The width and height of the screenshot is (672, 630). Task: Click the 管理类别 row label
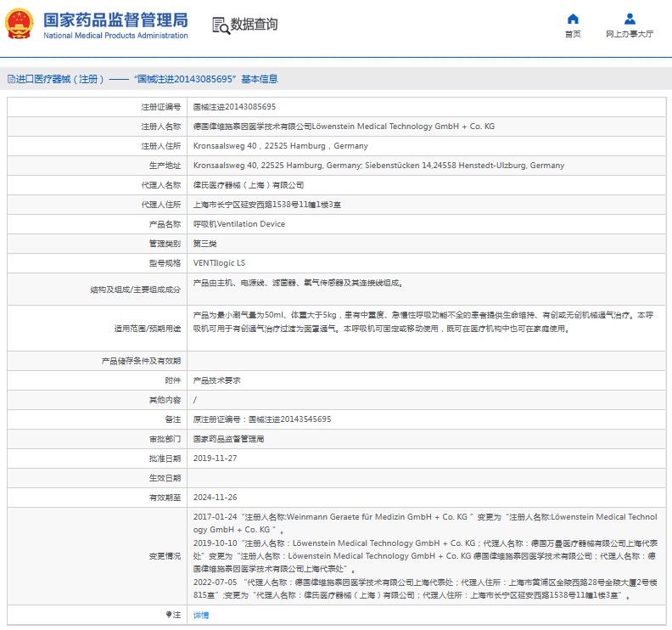(x=165, y=244)
